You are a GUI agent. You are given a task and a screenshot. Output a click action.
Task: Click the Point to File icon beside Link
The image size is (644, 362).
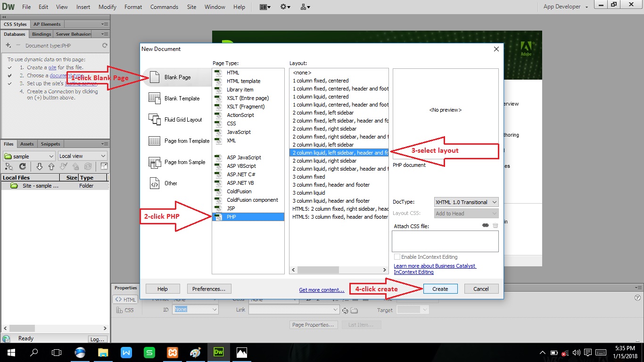[x=346, y=310]
